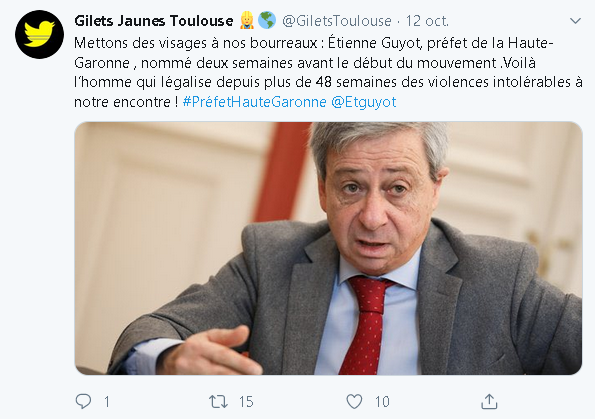Open the 12 oct. tweet timestamp
The image size is (595, 419).
coord(427,21)
